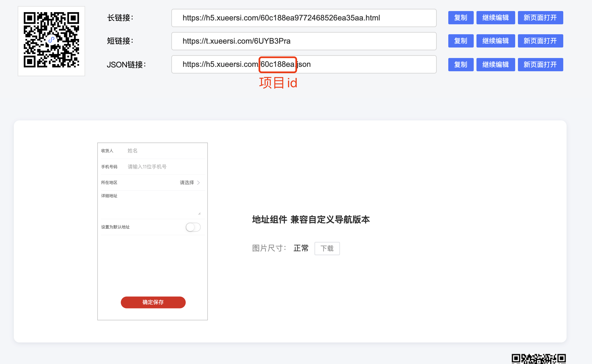Viewport: 592px width, 364px height.
Task: Expand the region selector chevron
Action: click(198, 183)
